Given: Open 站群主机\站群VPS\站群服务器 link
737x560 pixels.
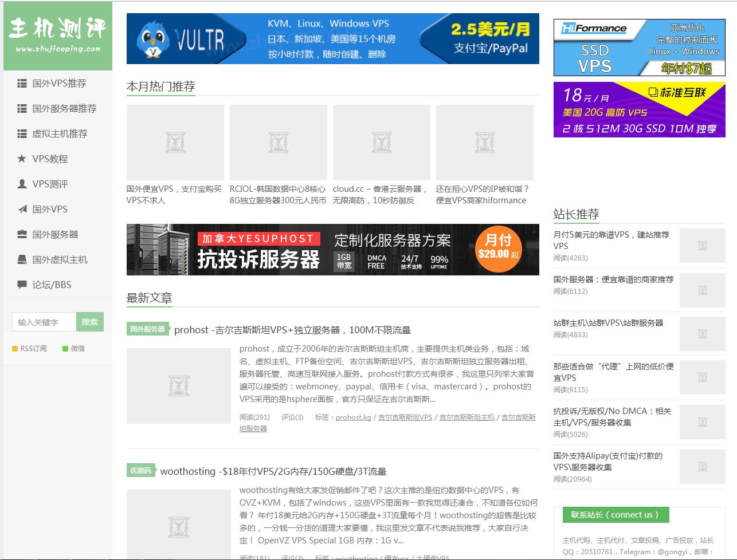Looking at the screenshot, I should (608, 323).
